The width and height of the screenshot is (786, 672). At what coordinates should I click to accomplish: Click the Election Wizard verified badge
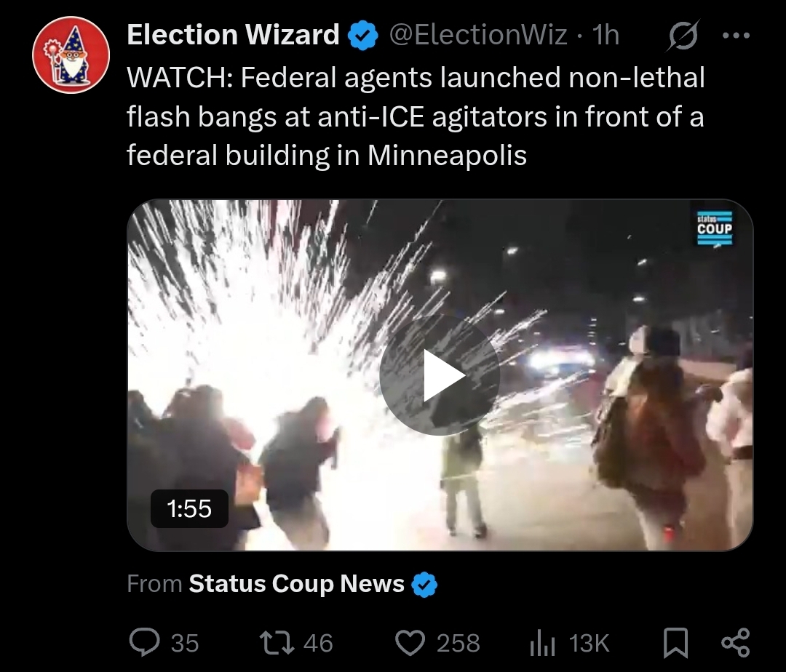pyautogui.click(x=363, y=36)
